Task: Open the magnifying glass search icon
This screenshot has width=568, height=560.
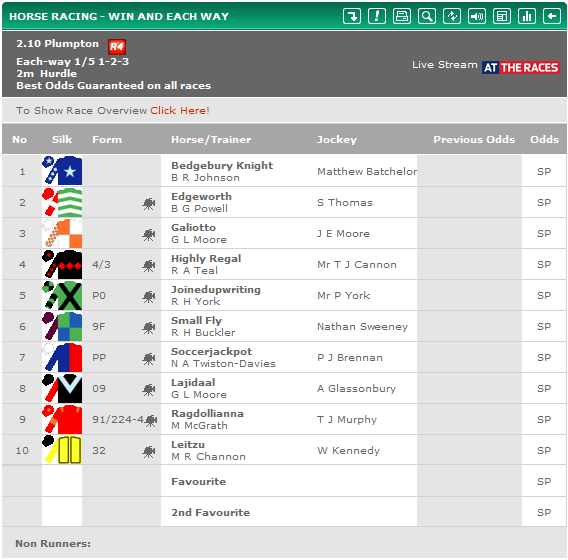Action: [427, 16]
